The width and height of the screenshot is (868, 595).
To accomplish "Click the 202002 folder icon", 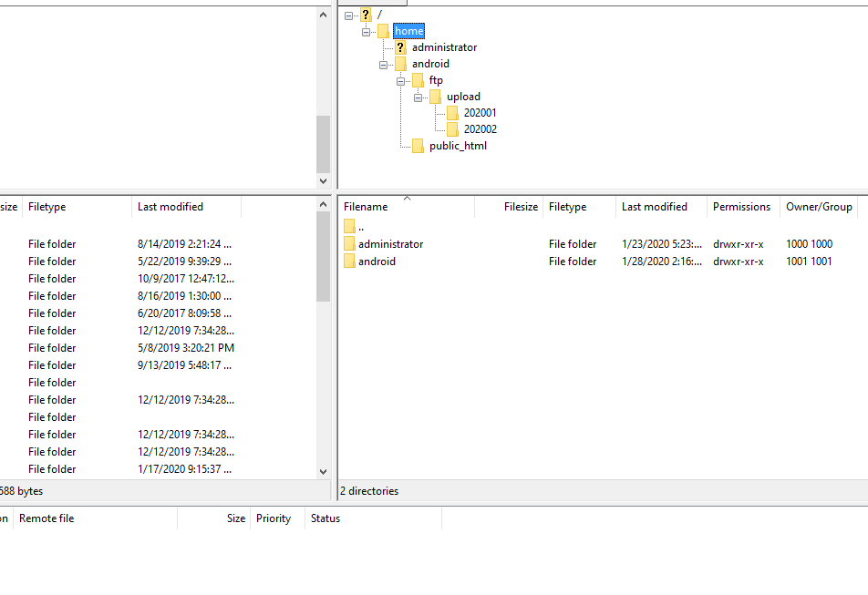I will tap(452, 129).
